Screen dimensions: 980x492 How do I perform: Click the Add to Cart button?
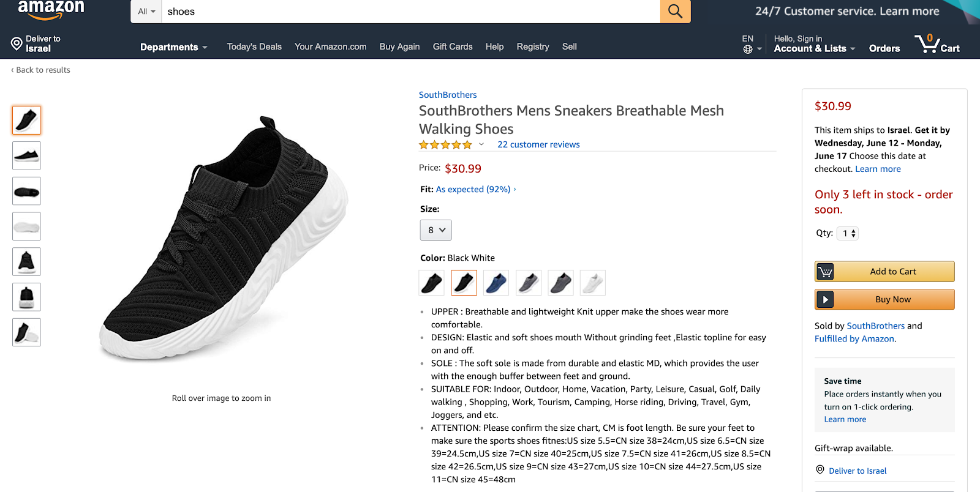(884, 272)
